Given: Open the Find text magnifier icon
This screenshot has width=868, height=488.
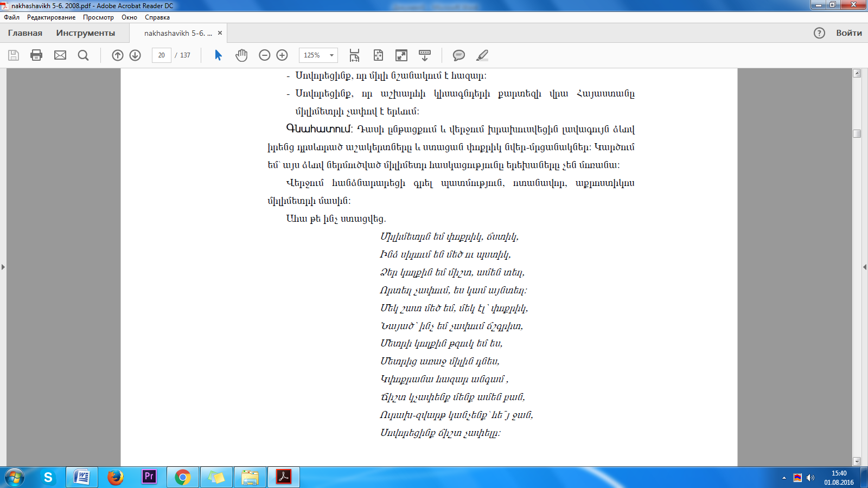Looking at the screenshot, I should point(83,55).
